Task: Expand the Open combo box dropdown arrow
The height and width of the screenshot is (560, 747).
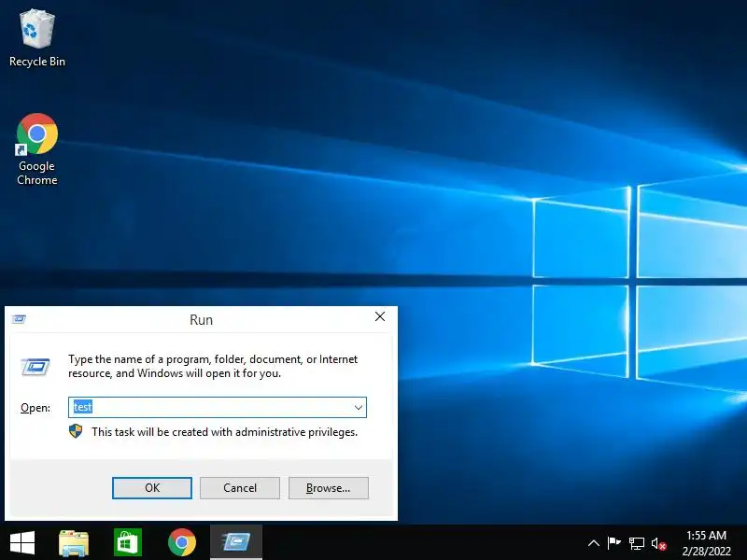Action: tap(359, 408)
